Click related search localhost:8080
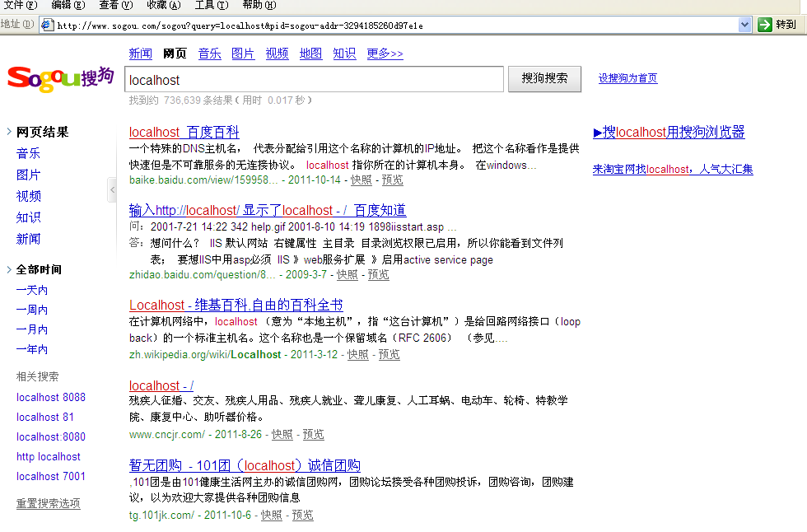The height and width of the screenshot is (532, 807). tap(51, 436)
